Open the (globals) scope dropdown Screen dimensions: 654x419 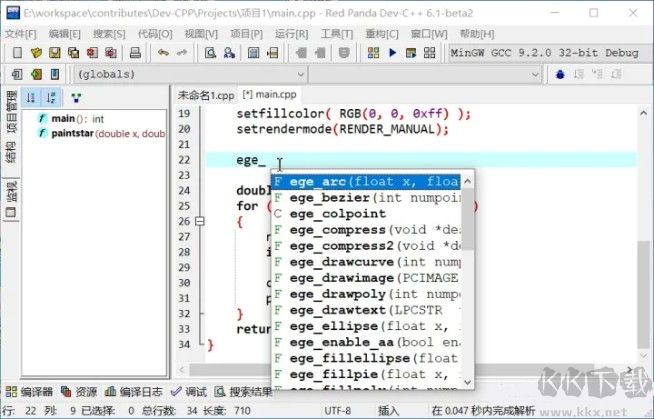coord(192,74)
